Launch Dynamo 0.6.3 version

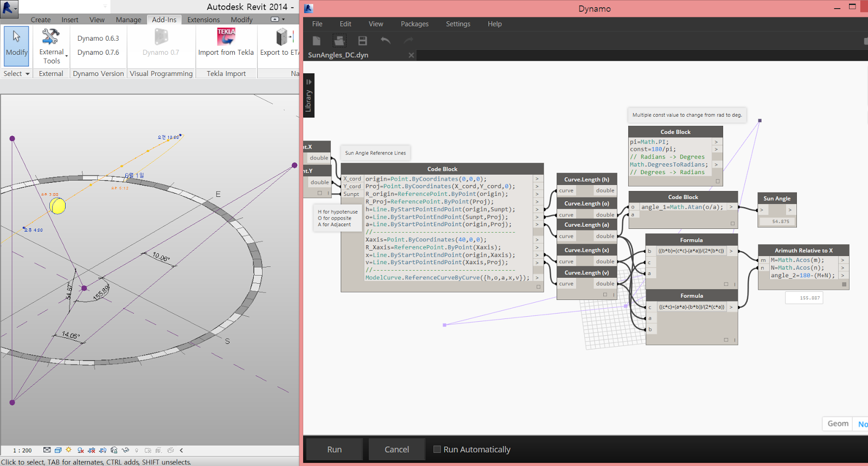(x=98, y=39)
